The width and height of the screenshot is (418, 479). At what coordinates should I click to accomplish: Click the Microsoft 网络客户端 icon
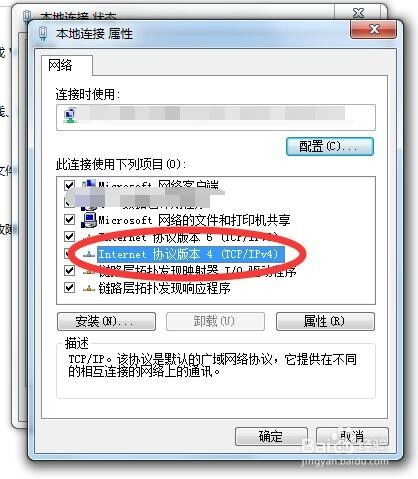click(89, 184)
